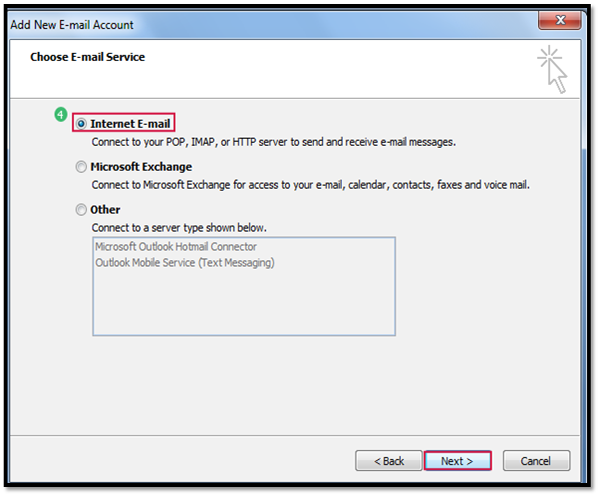Click the Add New E-mail Account title bar

(72, 25)
